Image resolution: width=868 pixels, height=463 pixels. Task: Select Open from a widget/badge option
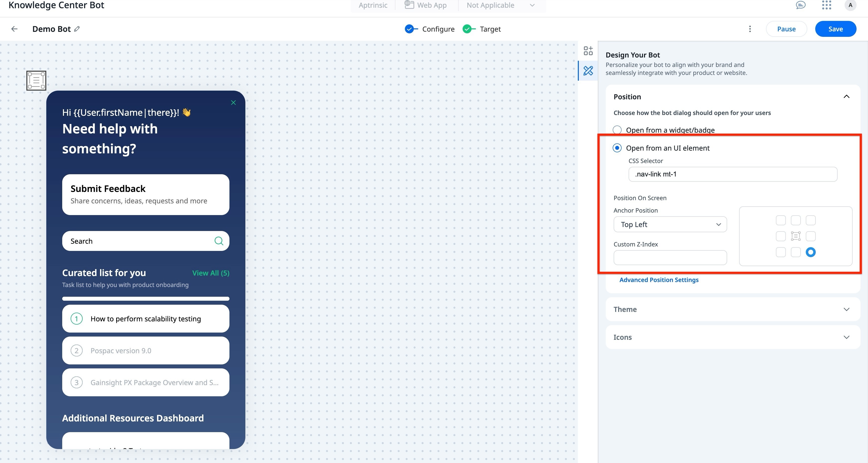617,130
